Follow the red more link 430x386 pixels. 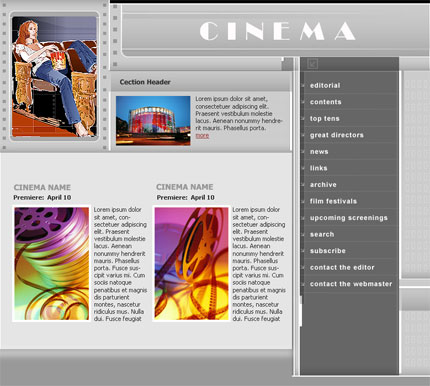click(x=202, y=135)
